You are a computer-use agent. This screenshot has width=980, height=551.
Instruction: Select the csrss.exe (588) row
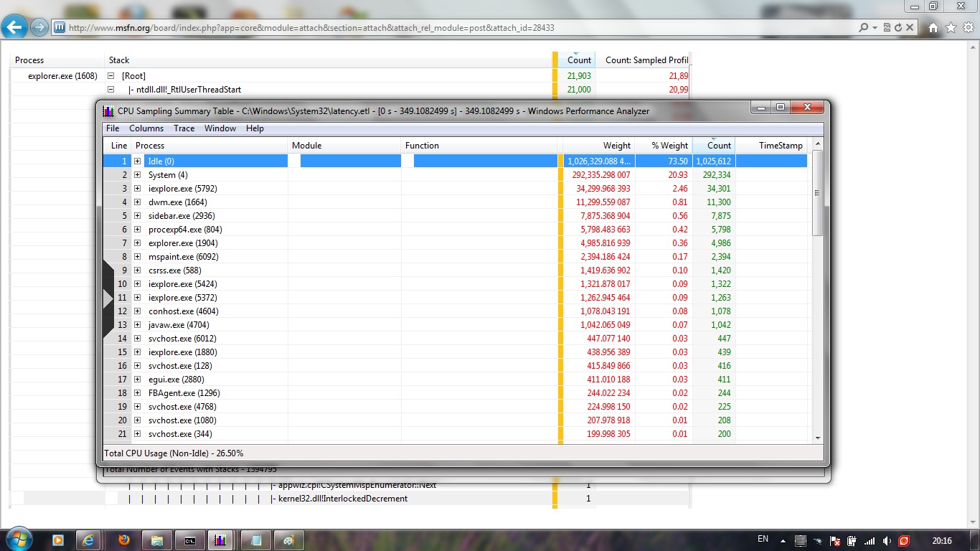tap(455, 270)
